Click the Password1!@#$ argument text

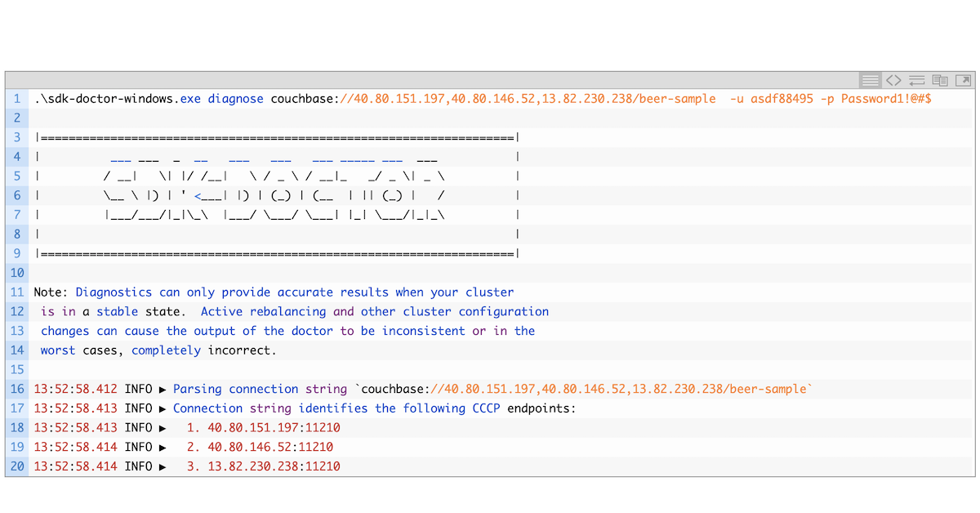tap(886, 98)
